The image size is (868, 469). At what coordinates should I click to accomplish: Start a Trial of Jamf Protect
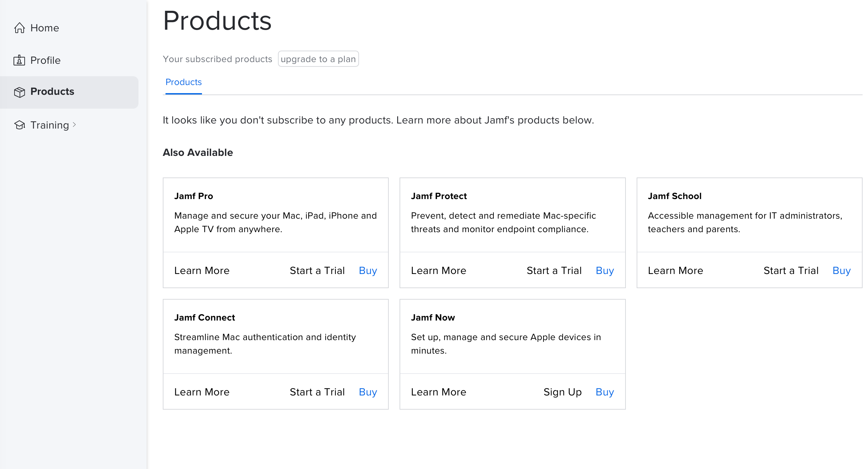tap(554, 270)
